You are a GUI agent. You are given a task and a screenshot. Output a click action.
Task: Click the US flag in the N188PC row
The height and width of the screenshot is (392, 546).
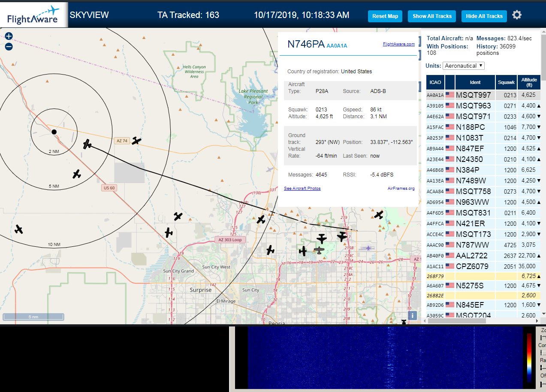coord(450,127)
